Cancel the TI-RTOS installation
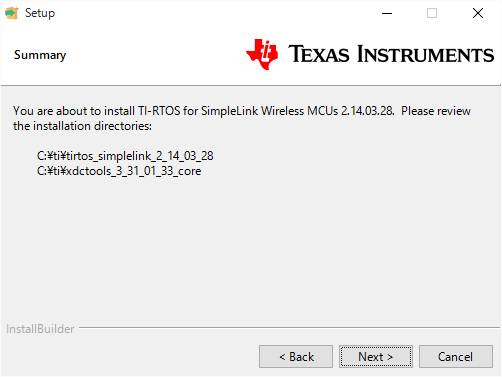Image resolution: width=502 pixels, height=377 pixels. 456,357
